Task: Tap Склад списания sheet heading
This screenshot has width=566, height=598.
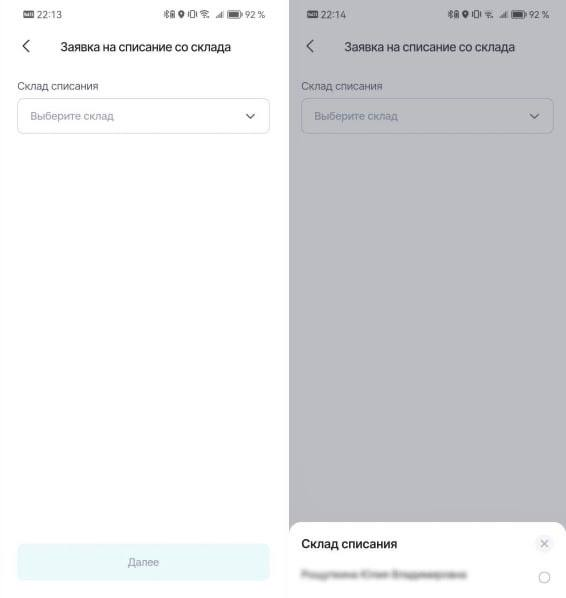Action: [x=349, y=544]
